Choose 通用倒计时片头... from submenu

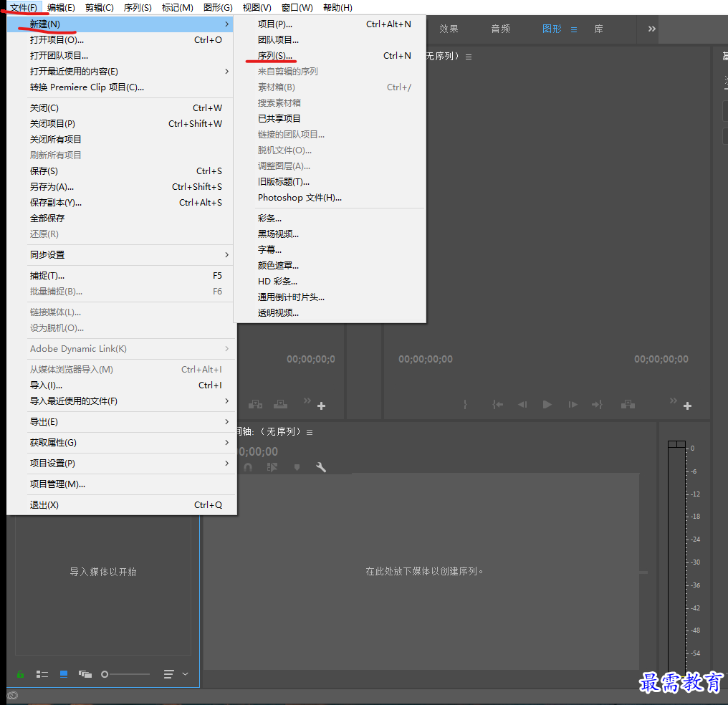point(330,297)
